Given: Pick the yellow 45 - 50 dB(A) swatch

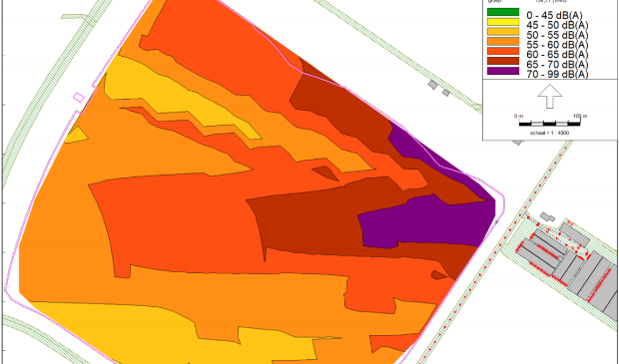Looking at the screenshot, I should pos(503,22).
